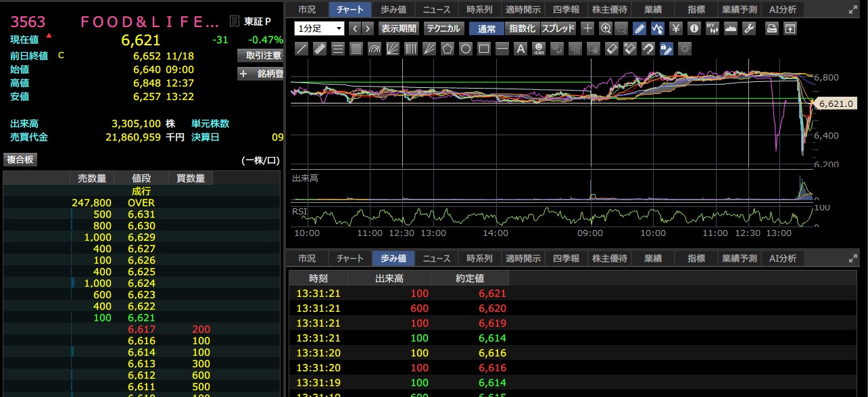The height and width of the screenshot is (397, 868).
Task: Open the AI分析 tab in upper panel
Action: [782, 9]
